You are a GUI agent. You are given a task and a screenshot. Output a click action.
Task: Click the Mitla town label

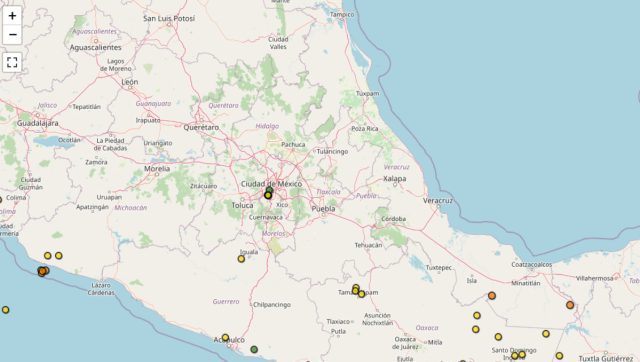pos(435,342)
